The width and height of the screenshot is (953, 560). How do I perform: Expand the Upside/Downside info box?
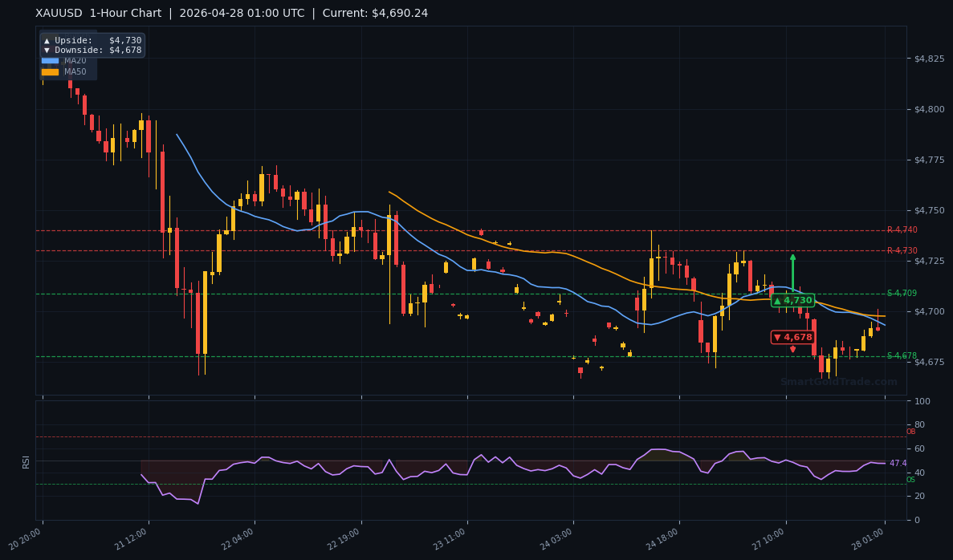point(91,45)
